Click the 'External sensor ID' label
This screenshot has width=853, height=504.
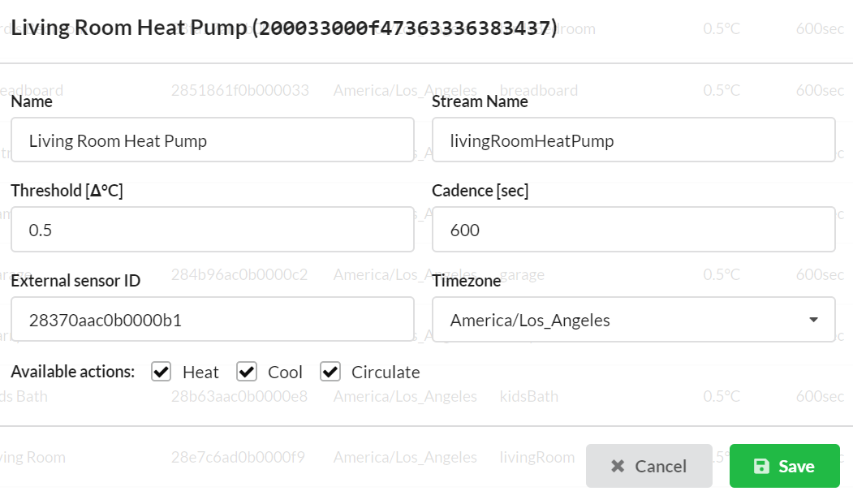point(75,281)
